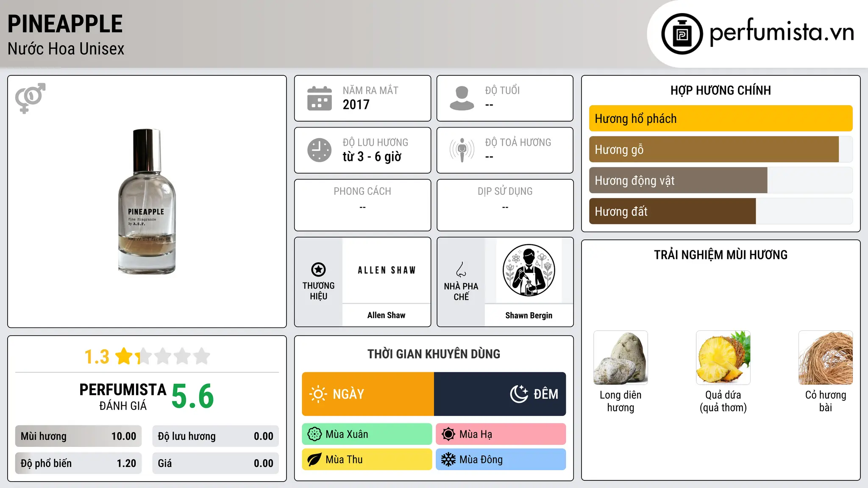Viewport: 868px width, 488px height.
Task: Click the PINEAPPLE page title
Action: coord(65,24)
